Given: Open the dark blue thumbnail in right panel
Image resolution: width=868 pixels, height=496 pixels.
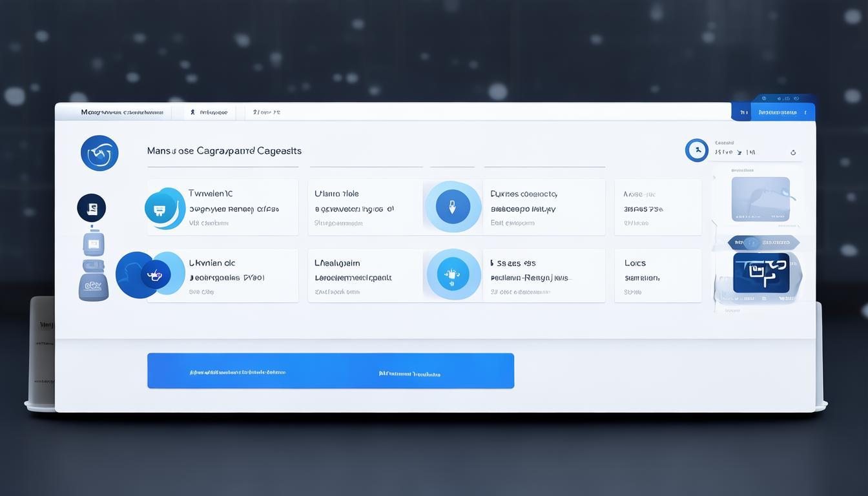Looking at the screenshot, I should 761,273.
